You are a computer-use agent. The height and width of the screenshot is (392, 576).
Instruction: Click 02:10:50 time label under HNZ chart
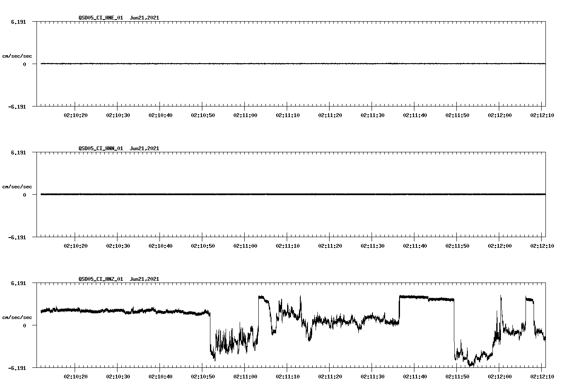203,376
